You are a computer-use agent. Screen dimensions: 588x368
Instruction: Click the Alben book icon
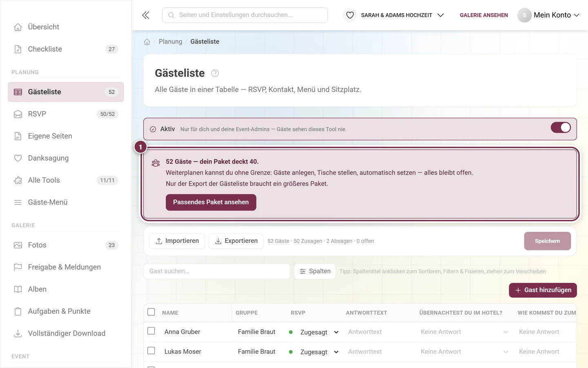click(18, 289)
